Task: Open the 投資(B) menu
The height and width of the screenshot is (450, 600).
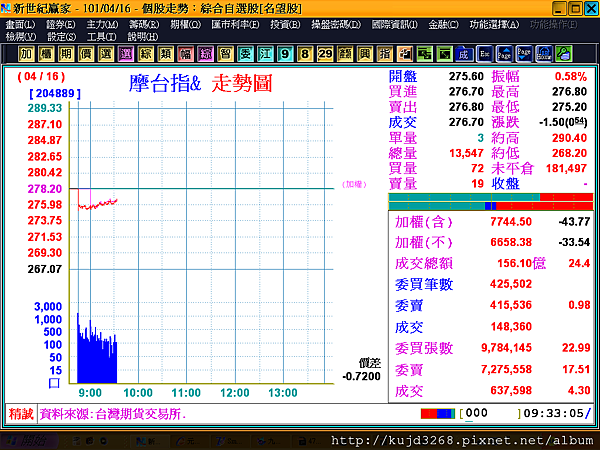Action: coord(285,25)
